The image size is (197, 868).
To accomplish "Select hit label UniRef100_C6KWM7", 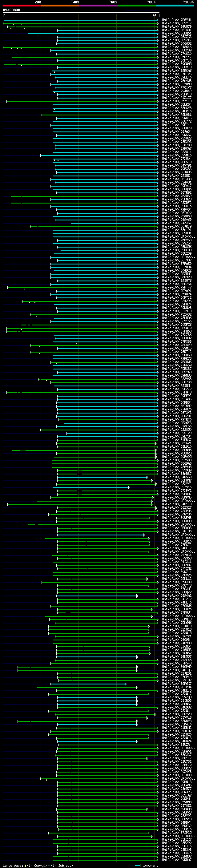I will point(176,481).
